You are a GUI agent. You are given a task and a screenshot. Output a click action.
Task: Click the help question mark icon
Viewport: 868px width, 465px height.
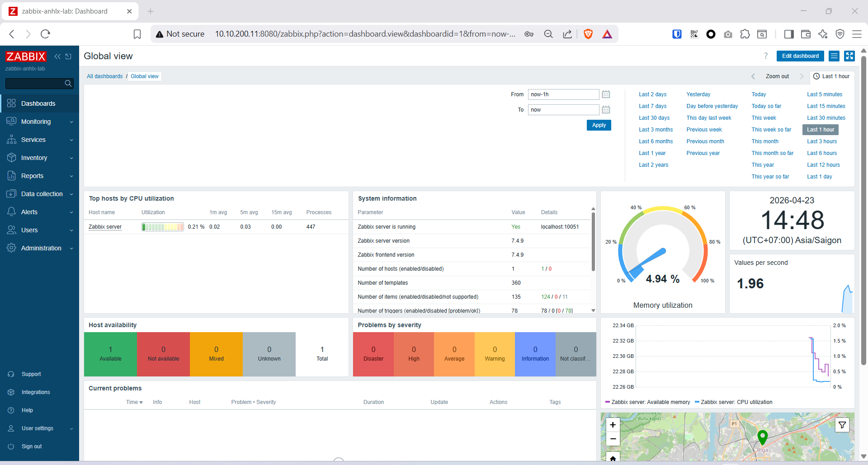click(x=765, y=56)
